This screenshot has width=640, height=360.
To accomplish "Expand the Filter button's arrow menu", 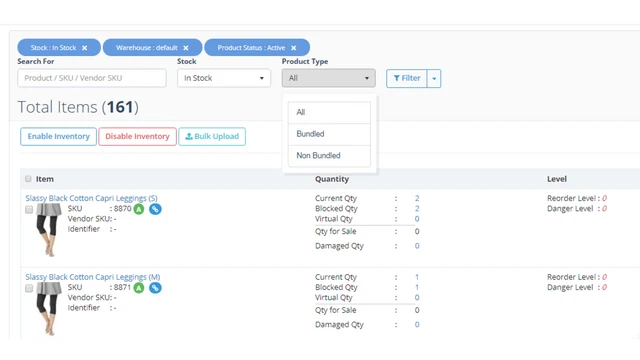I will tap(434, 78).
